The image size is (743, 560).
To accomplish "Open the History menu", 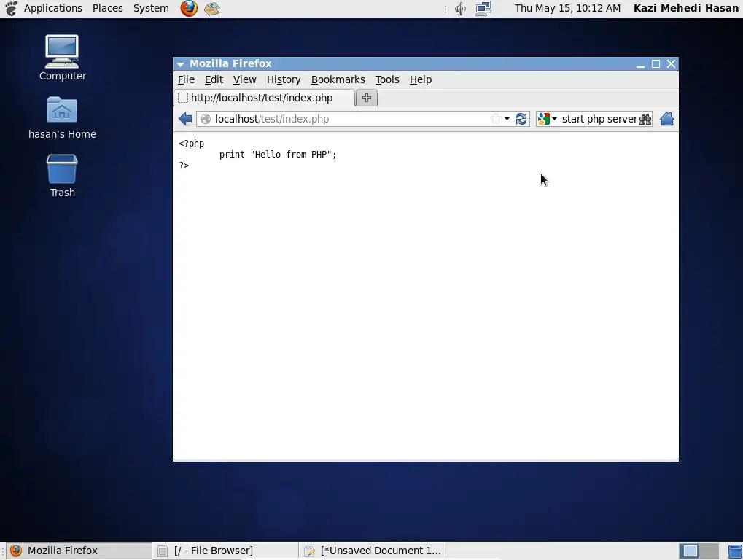I will pyautogui.click(x=284, y=79).
